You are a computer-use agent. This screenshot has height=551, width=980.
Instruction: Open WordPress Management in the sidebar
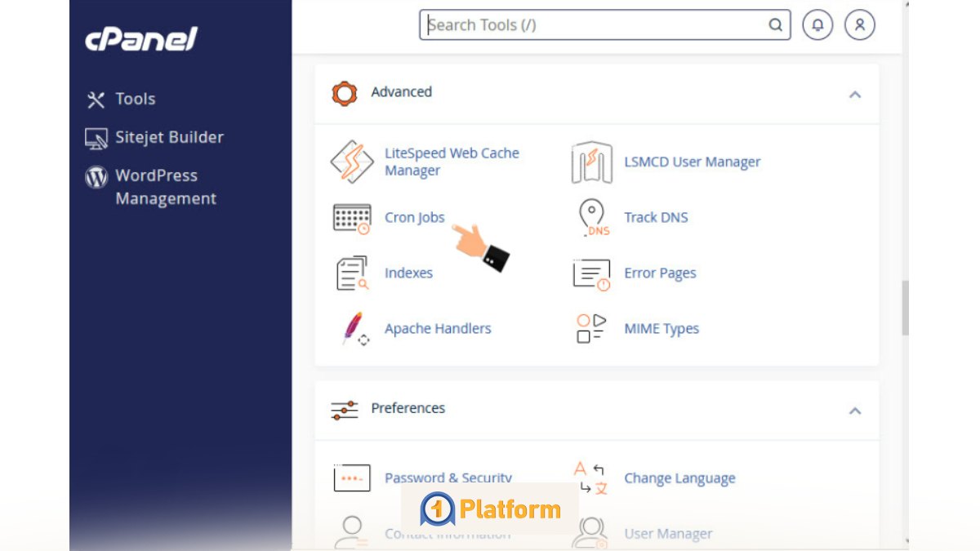coord(167,186)
